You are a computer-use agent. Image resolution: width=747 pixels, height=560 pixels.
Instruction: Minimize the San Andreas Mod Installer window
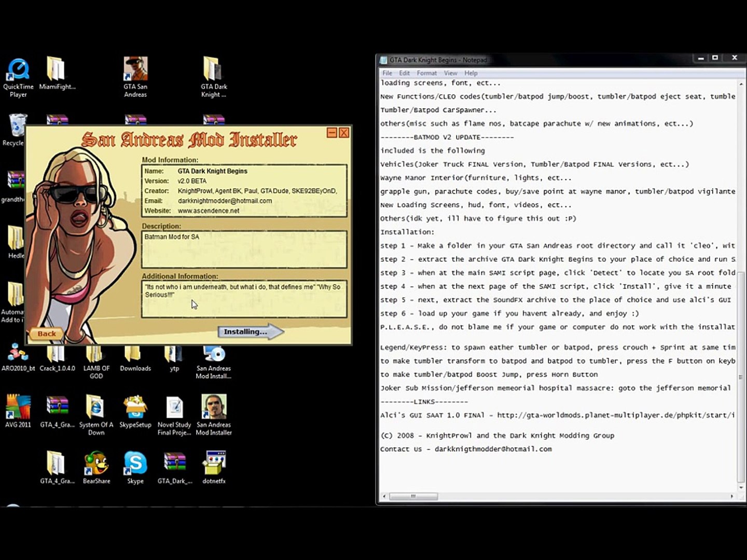[332, 133]
